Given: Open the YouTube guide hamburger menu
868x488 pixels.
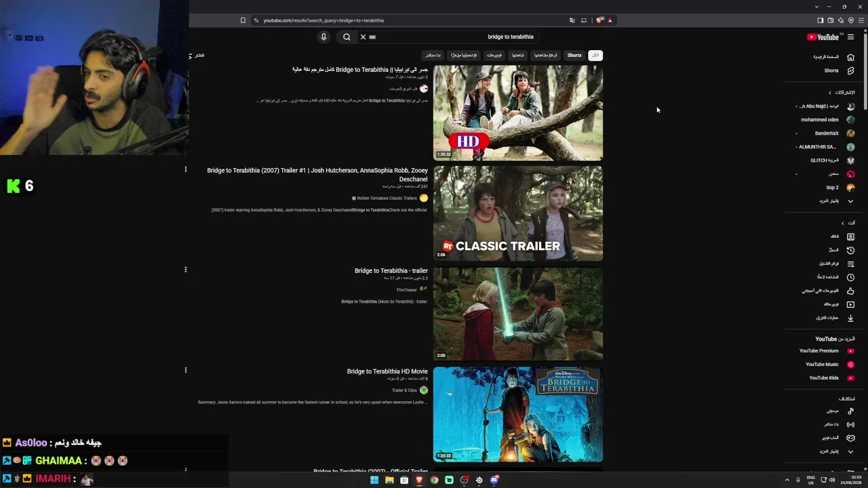Looking at the screenshot, I should coord(850,37).
